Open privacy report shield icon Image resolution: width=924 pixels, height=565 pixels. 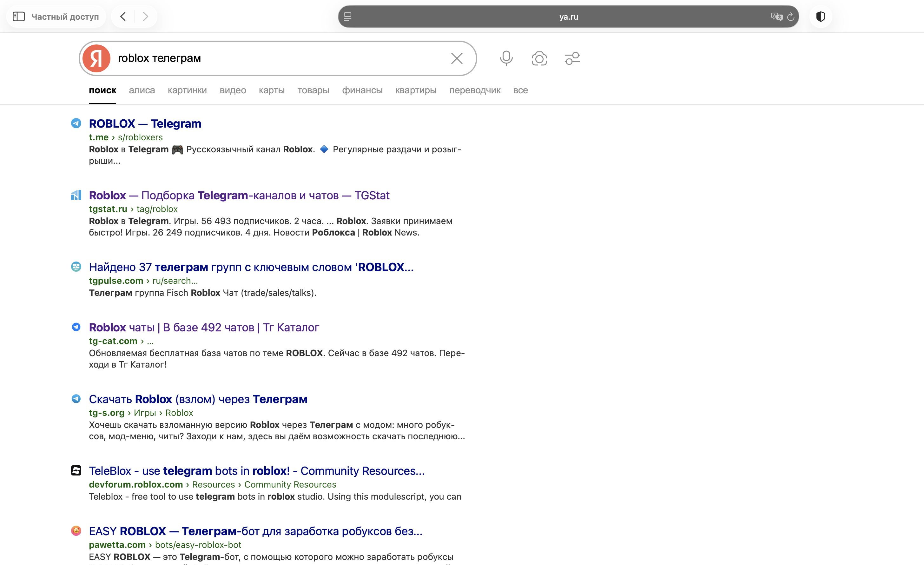tap(821, 17)
